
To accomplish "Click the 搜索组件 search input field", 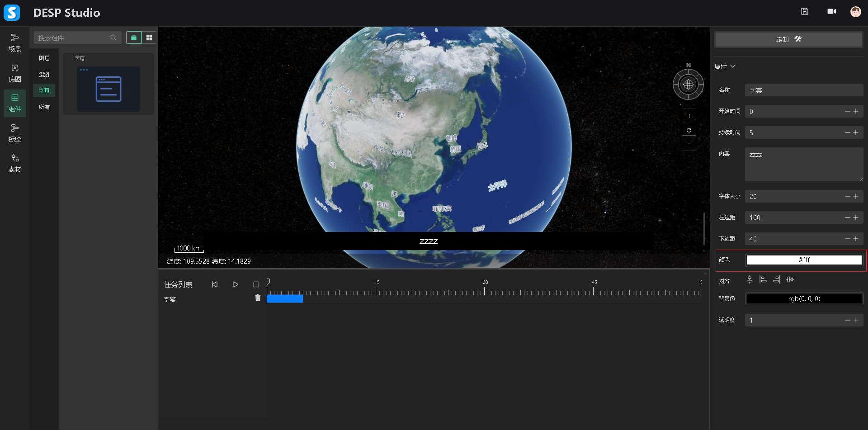I will click(72, 38).
